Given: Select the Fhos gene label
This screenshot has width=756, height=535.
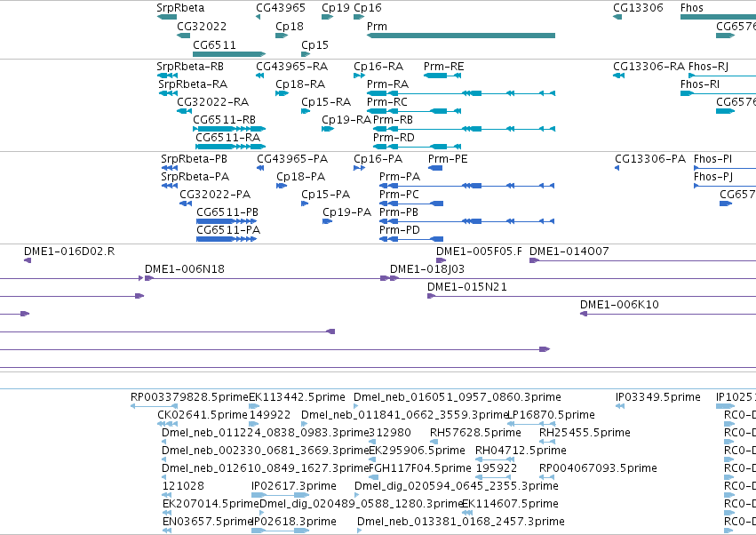Looking at the screenshot, I should [x=692, y=8].
